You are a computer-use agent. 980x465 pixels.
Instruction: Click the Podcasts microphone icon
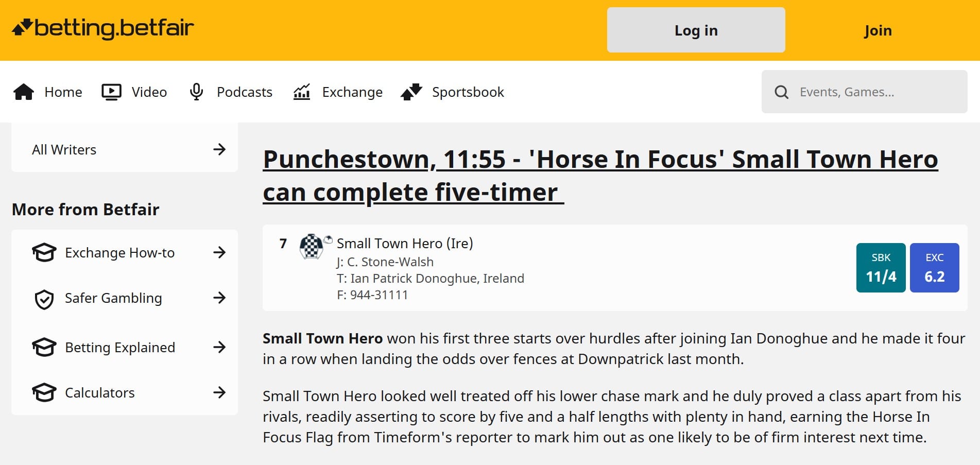pos(196,92)
